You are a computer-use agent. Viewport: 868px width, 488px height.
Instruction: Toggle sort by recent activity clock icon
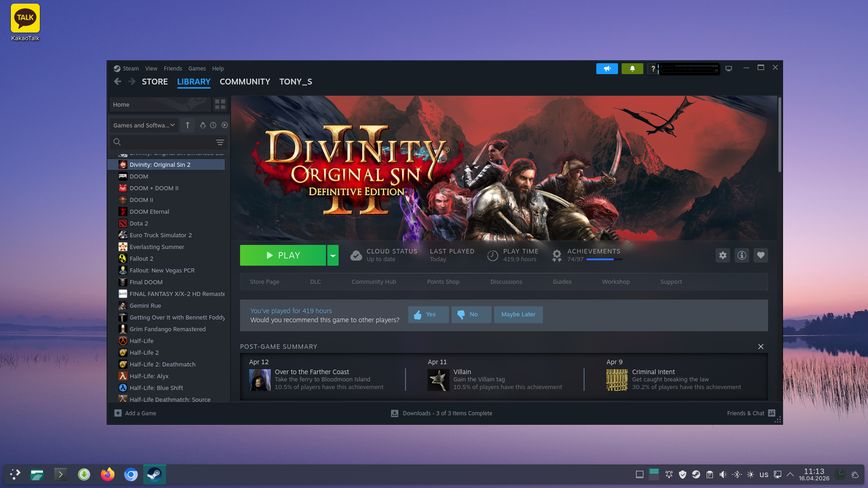point(213,125)
